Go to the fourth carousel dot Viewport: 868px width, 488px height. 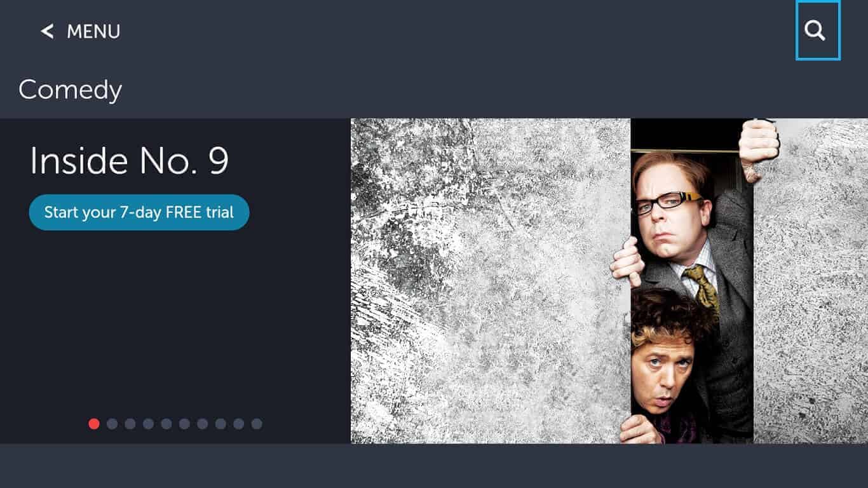coord(148,424)
